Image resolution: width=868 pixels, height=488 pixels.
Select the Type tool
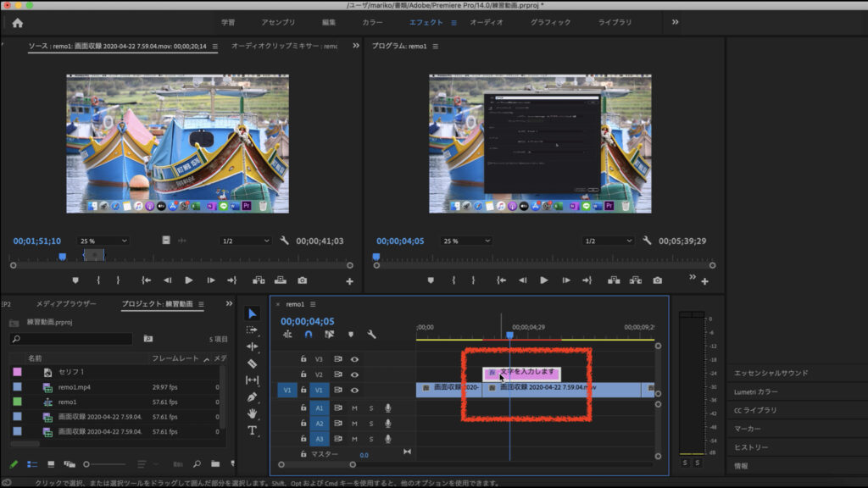pyautogui.click(x=252, y=430)
